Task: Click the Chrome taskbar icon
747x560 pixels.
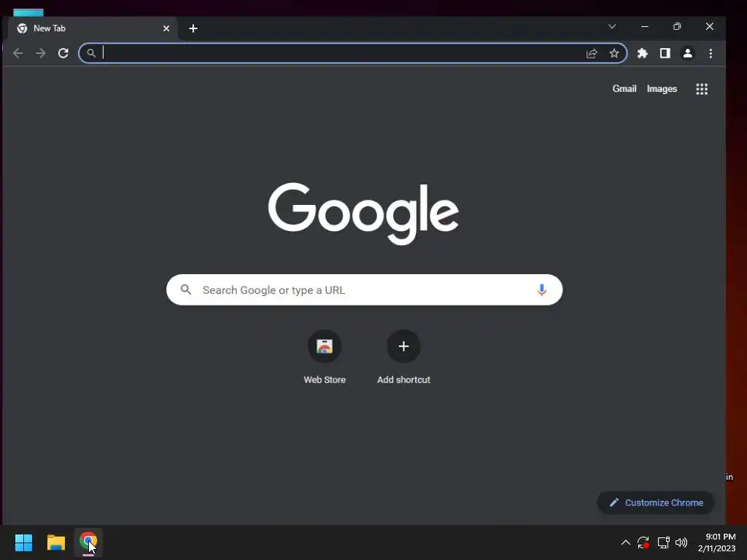Action: tap(88, 542)
